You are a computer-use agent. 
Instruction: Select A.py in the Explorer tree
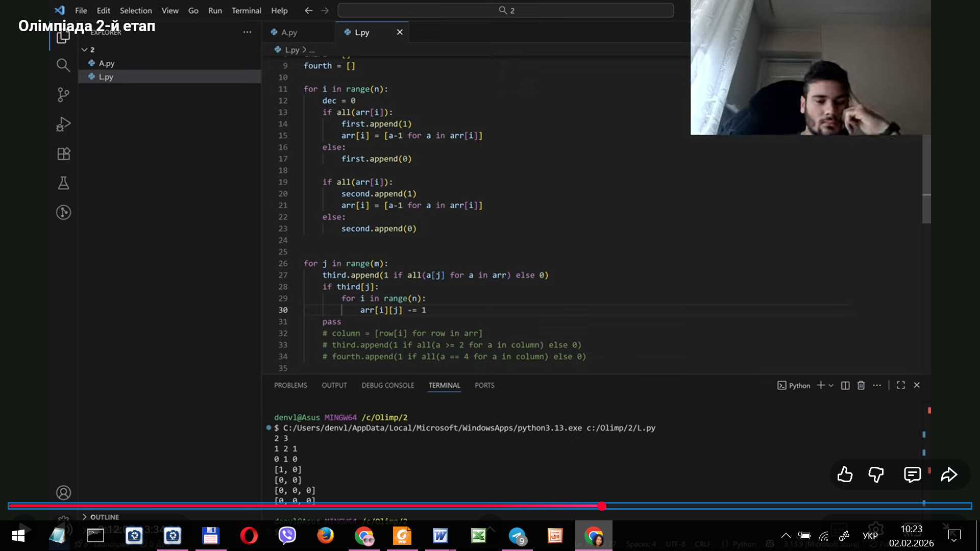point(107,63)
